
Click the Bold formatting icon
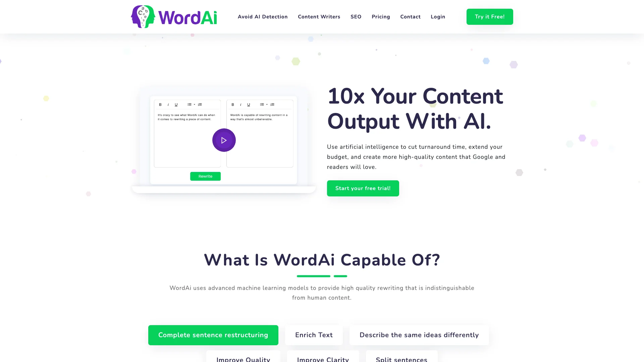[160, 105]
